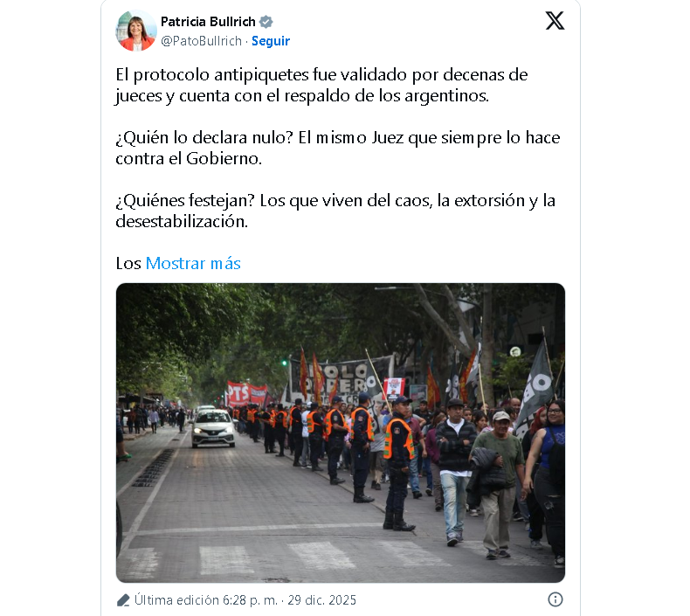Click the white car in the photo

(213, 428)
